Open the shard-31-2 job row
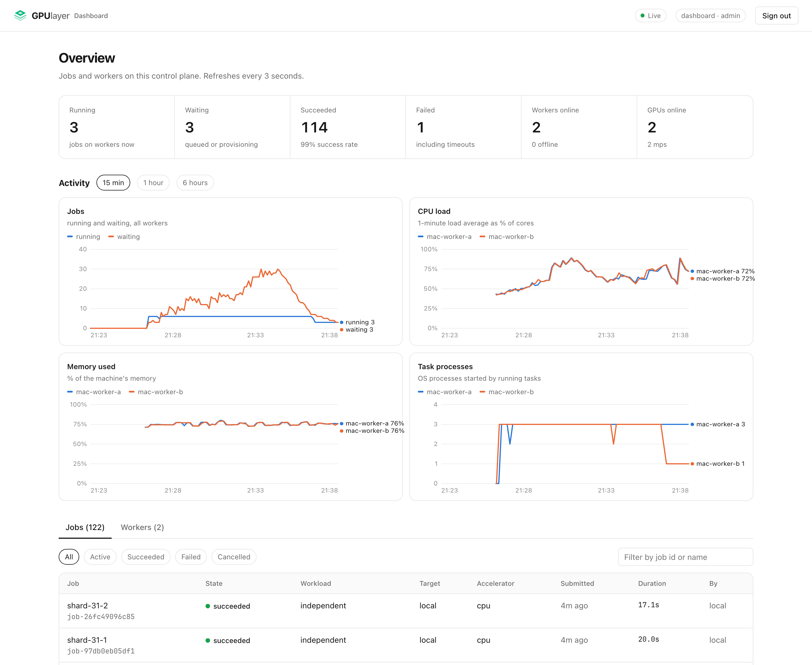The image size is (812, 665). [x=406, y=611]
